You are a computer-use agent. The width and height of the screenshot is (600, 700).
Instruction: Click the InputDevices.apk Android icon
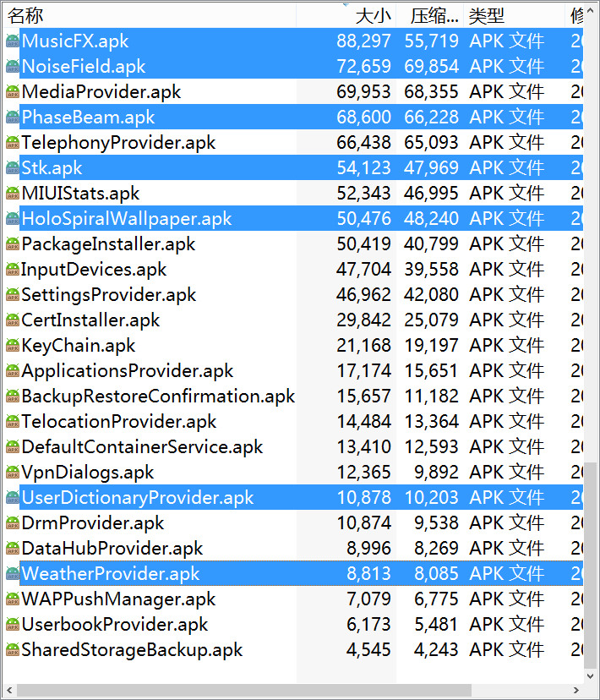(x=13, y=270)
